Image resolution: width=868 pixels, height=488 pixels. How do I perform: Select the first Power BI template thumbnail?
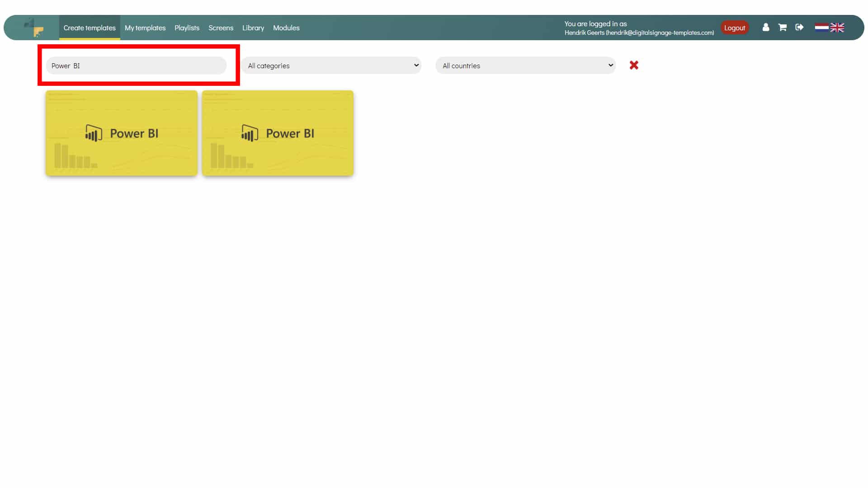pos(122,133)
